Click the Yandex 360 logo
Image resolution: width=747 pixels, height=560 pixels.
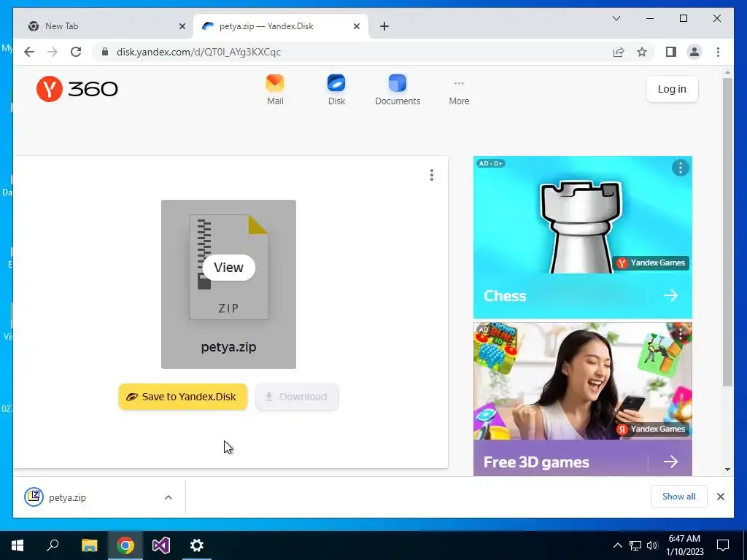(x=77, y=89)
